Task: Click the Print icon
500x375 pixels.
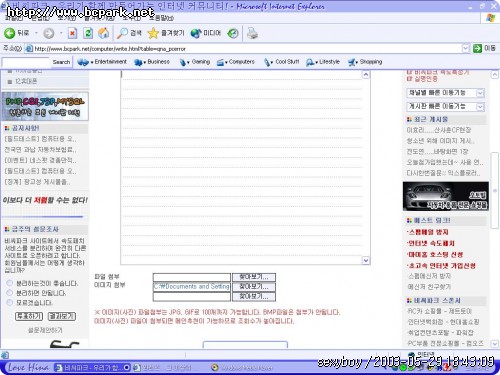Action: 252,33
